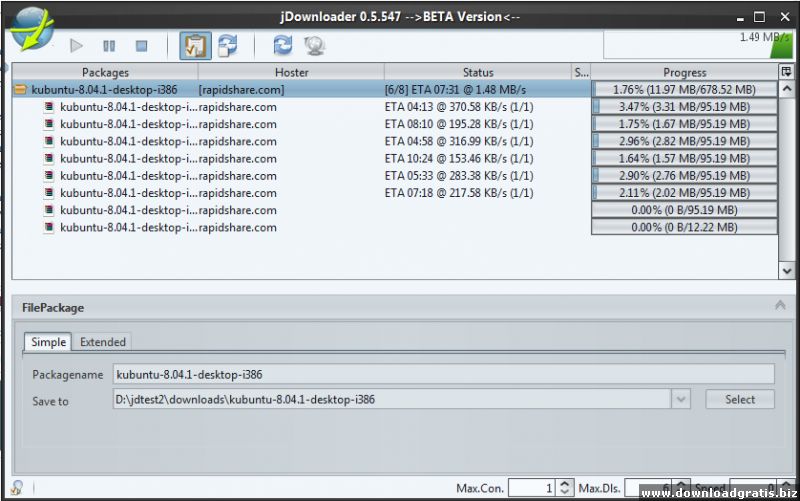Screen dimensions: 800x501
Task: Click the download list scrollbar down arrow
Action: click(x=787, y=271)
